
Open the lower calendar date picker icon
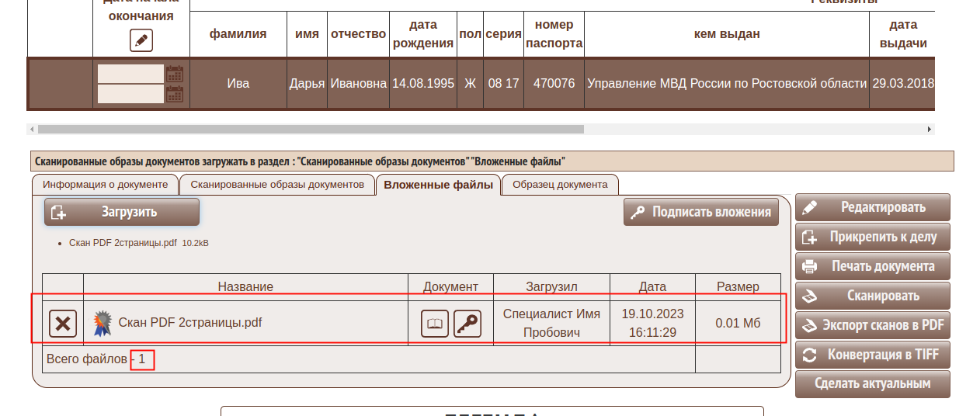click(175, 94)
